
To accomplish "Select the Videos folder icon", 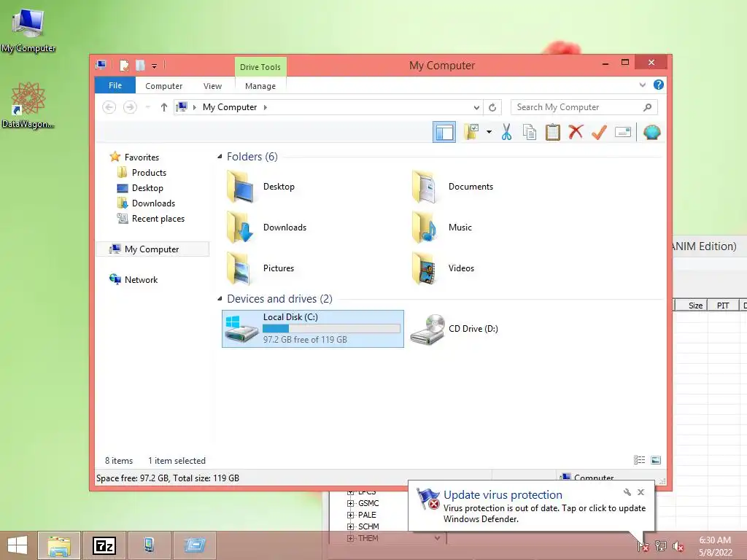I will pyautogui.click(x=425, y=268).
